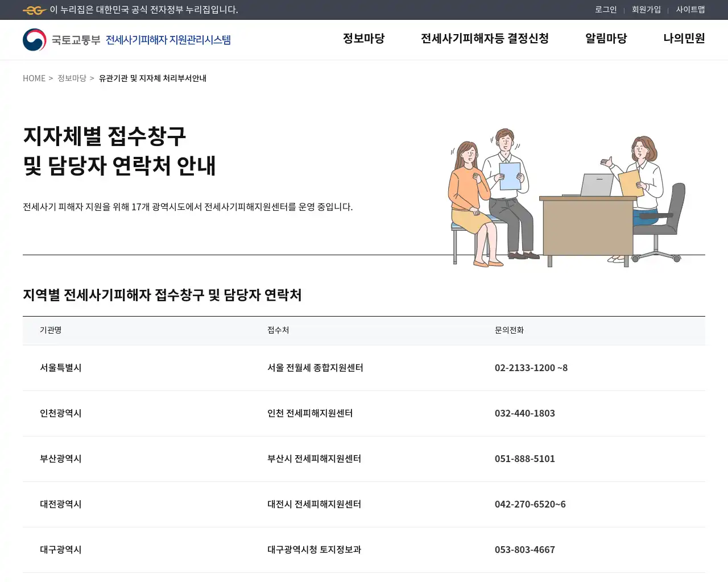The height and width of the screenshot is (582, 728).
Task: Select 부산시 전세피해지원센터 cell
Action: click(314, 459)
